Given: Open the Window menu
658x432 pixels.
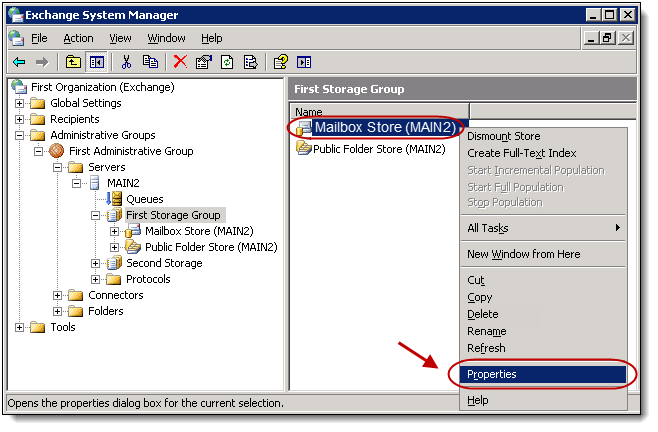Looking at the screenshot, I should [167, 38].
